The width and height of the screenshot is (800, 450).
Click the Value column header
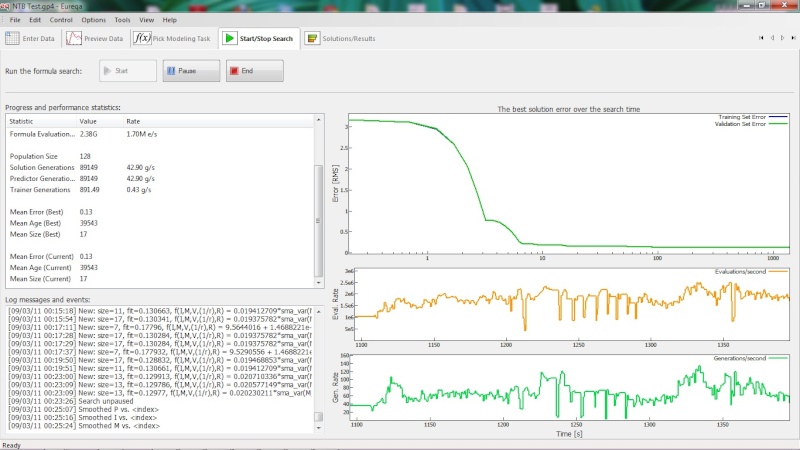(100, 121)
